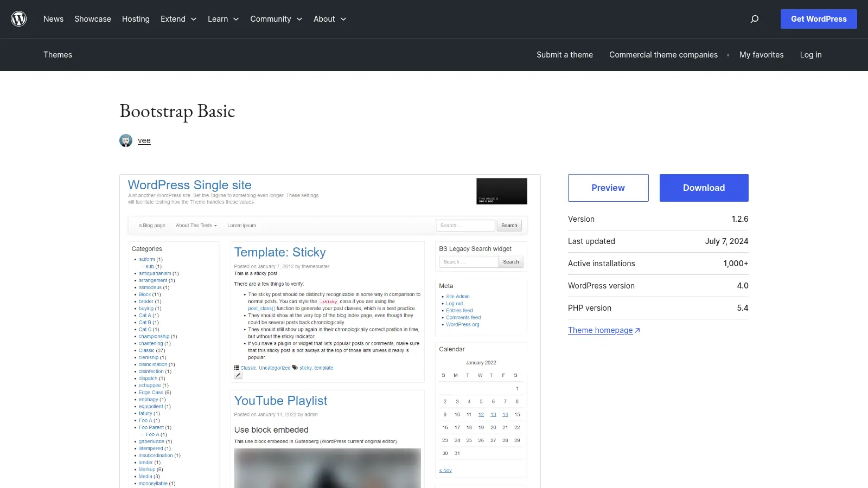Image resolution: width=868 pixels, height=488 pixels.
Task: Click the external arrow beside Theme homepage
Action: click(637, 330)
